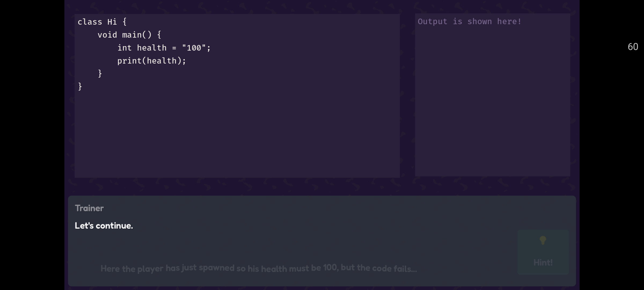Screen dimensions: 644x290
Task: Click the "Output is shown here!" placeholder
Action: point(469,21)
